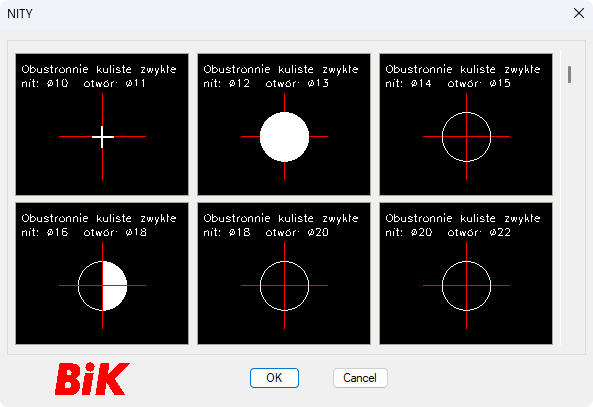
Task: Click caption 'nit: ø14 otwór: ø15'
Action: 448,83
